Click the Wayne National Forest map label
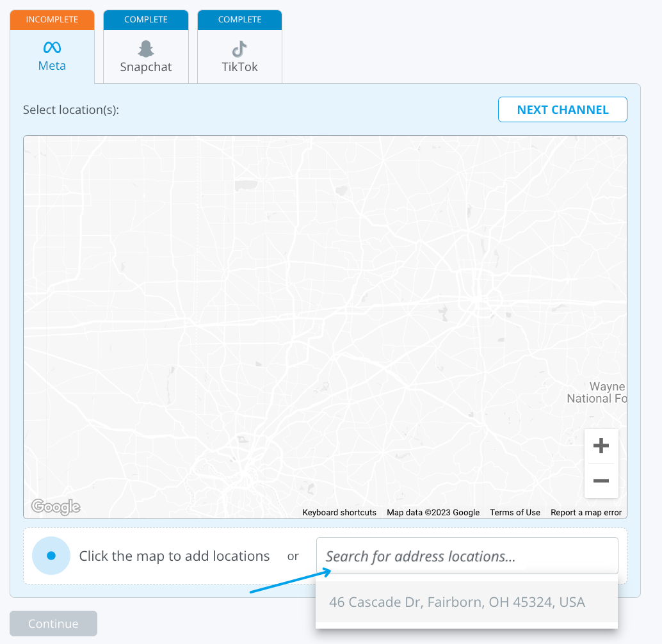Image resolution: width=662 pixels, height=644 pixels. click(597, 392)
